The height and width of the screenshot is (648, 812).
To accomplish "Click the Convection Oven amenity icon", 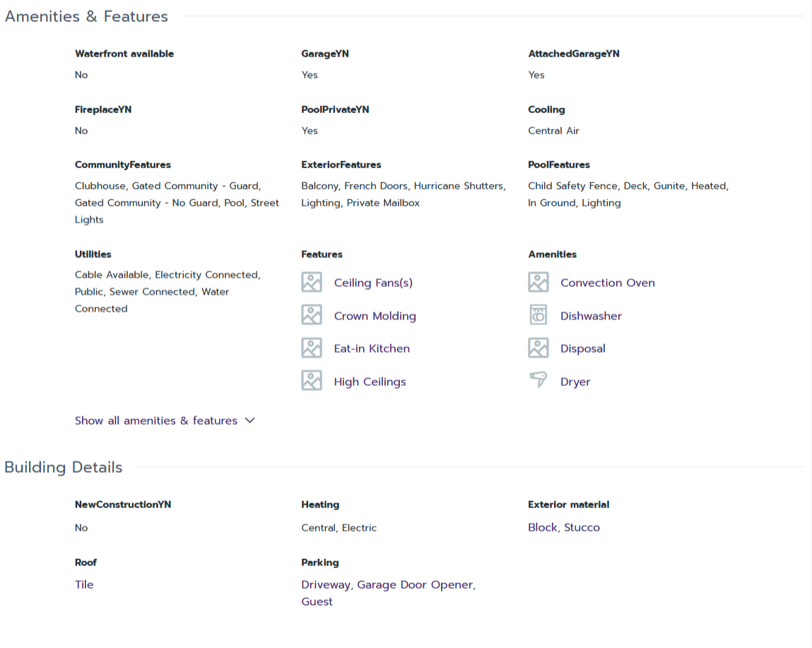I will pos(538,283).
